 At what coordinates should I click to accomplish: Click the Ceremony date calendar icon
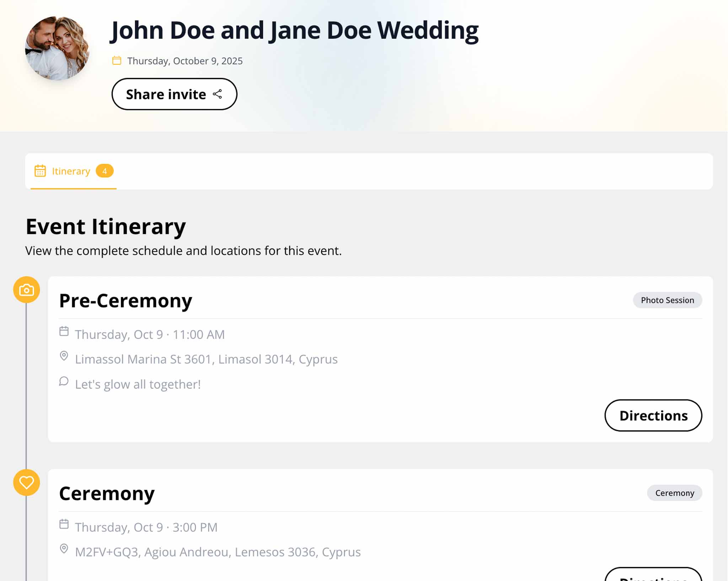coord(64,524)
